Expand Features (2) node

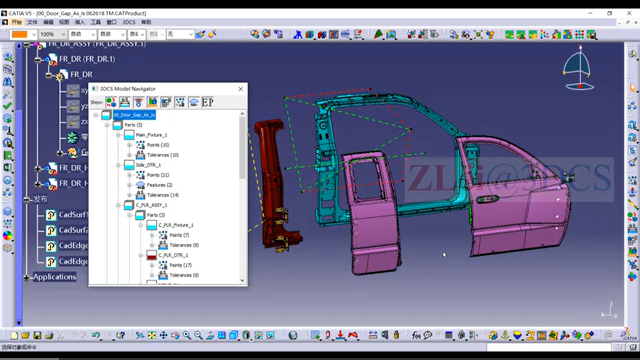click(129, 185)
